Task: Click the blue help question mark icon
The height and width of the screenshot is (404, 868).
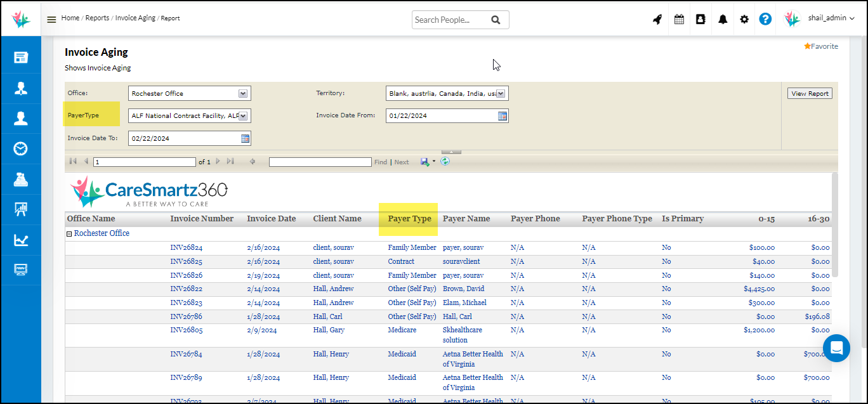Action: (765, 20)
